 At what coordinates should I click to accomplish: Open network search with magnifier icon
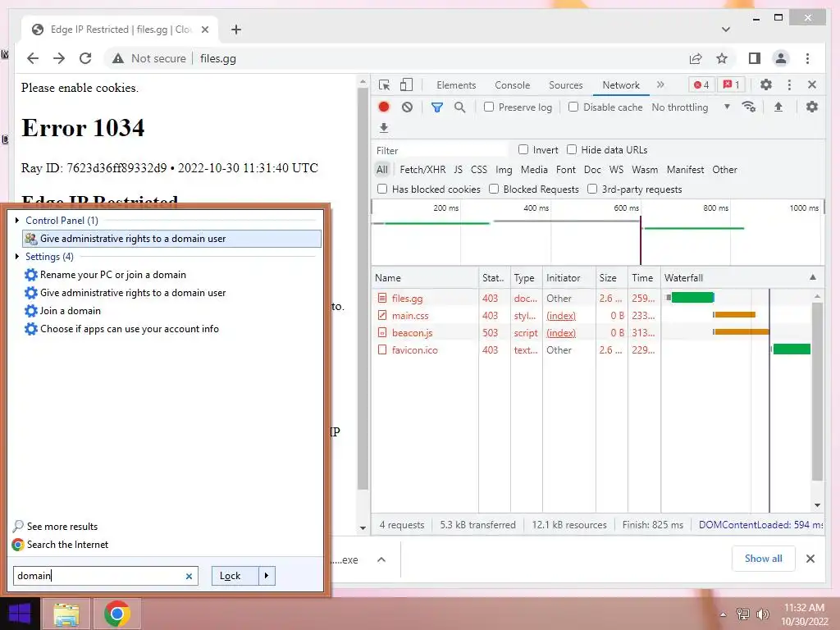click(459, 107)
